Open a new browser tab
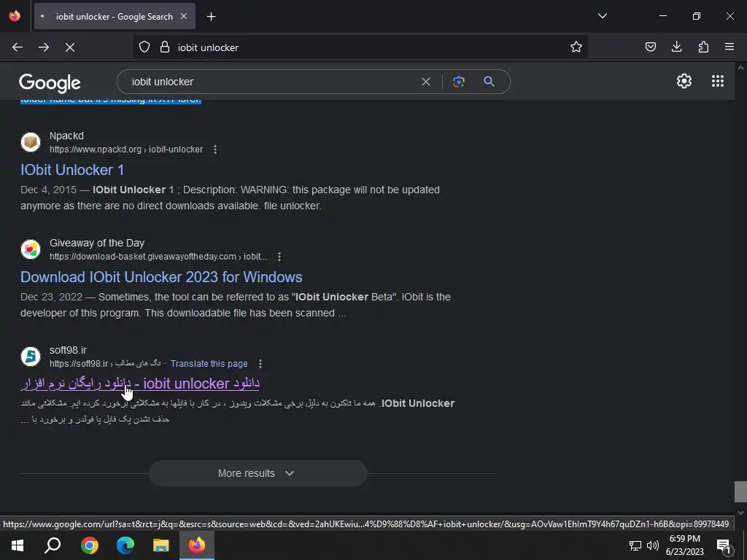 (211, 17)
